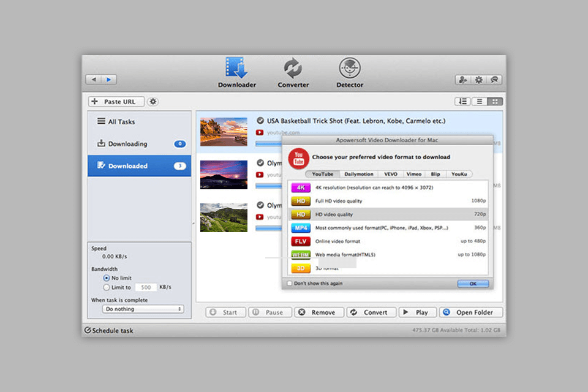This screenshot has height=392, width=588.
Task: Open the video Detector
Action: click(x=349, y=70)
